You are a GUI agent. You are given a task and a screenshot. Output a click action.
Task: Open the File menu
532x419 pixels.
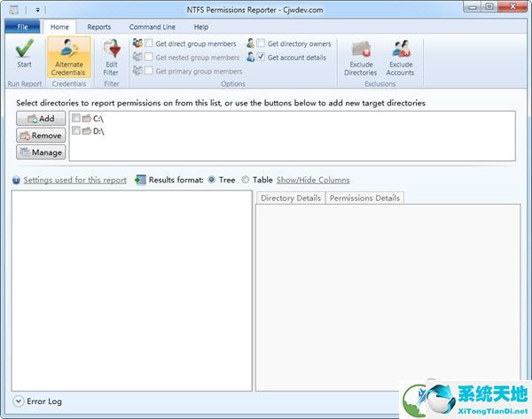pyautogui.click(x=22, y=27)
